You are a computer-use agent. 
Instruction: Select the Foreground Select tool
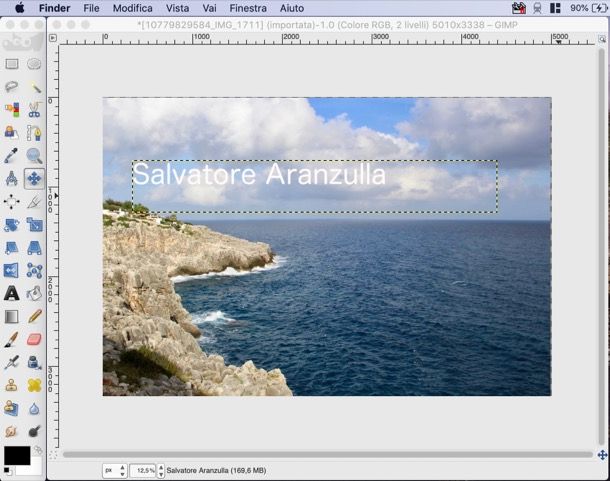tap(12, 132)
